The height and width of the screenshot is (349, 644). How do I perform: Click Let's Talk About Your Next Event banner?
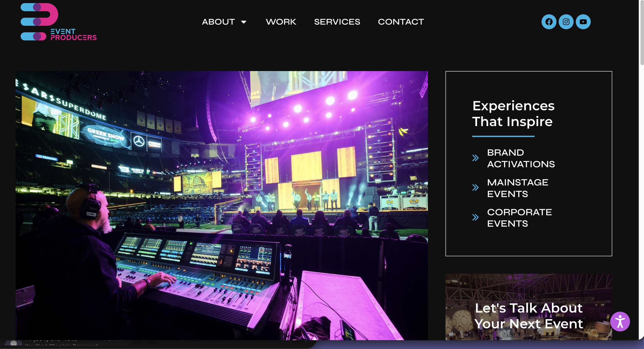(529, 307)
